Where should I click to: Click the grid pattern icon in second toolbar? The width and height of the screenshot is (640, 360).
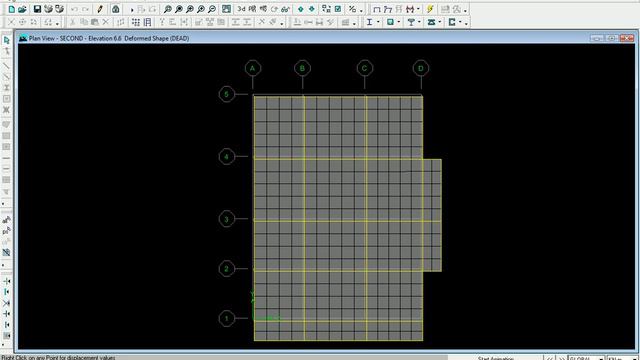(x=136, y=22)
